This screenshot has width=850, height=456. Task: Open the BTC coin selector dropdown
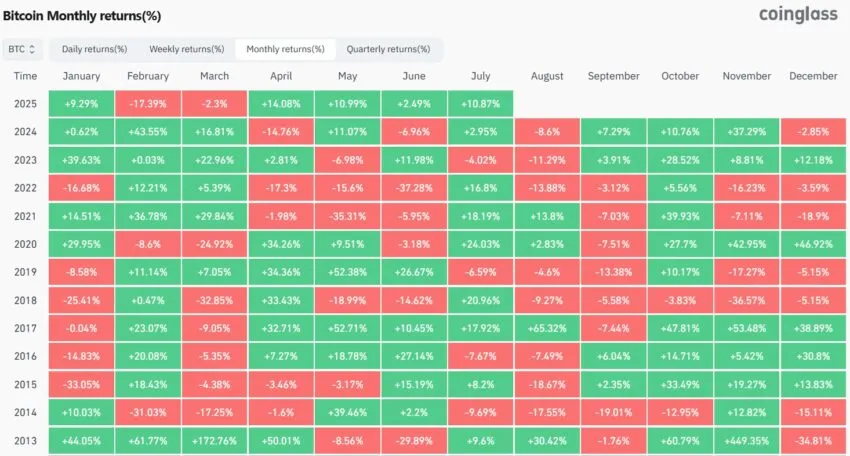tap(22, 49)
